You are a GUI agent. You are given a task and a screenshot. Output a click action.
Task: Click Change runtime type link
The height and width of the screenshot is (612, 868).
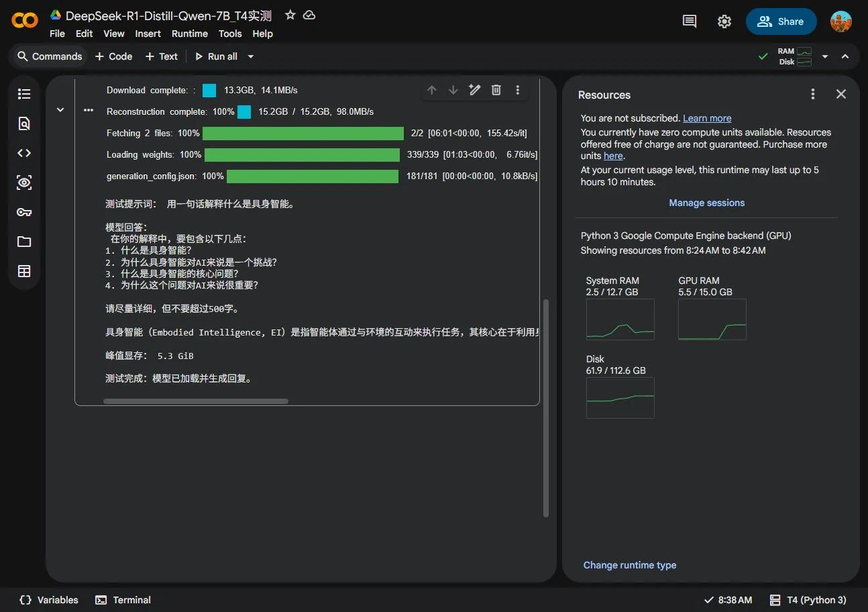(630, 565)
